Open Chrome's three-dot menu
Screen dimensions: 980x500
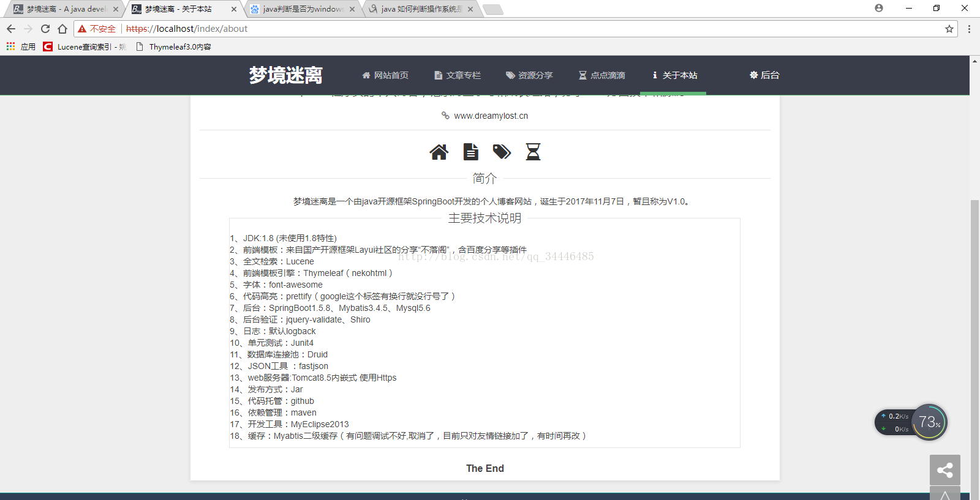point(969,29)
